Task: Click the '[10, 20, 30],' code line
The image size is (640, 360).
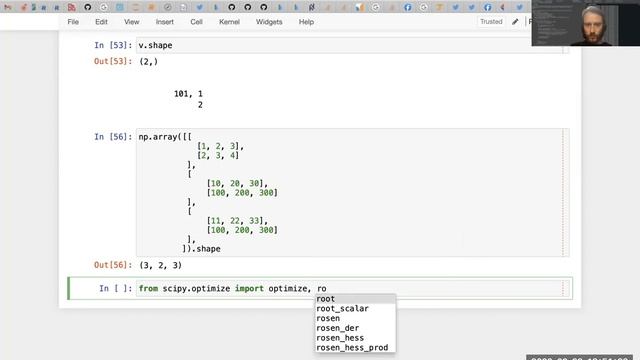Action: [237, 183]
